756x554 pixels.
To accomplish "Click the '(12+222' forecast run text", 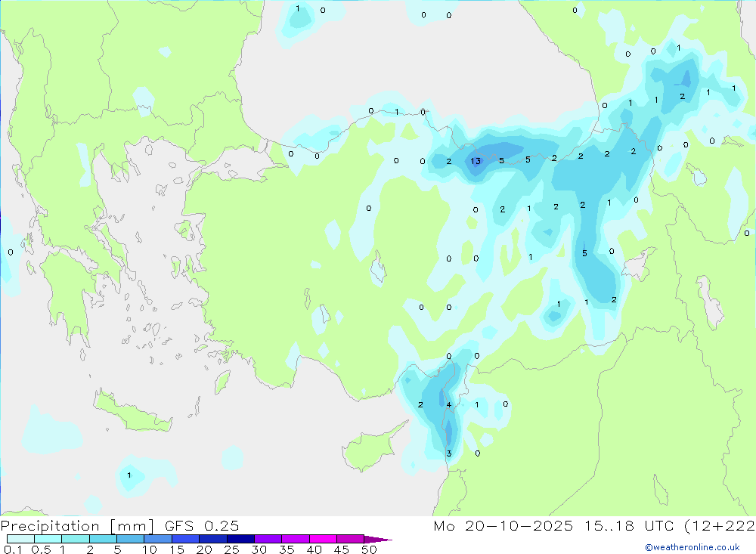I will tap(720, 526).
